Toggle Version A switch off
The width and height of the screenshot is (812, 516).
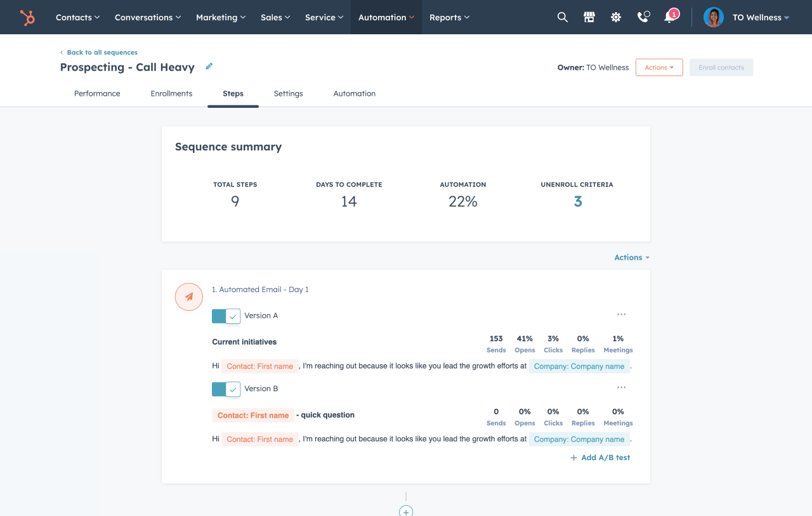(226, 316)
